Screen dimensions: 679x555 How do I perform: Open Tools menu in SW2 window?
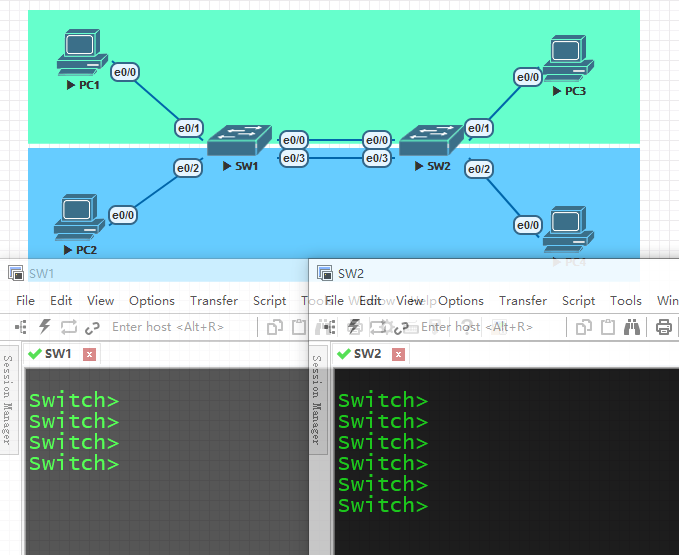[x=626, y=300]
